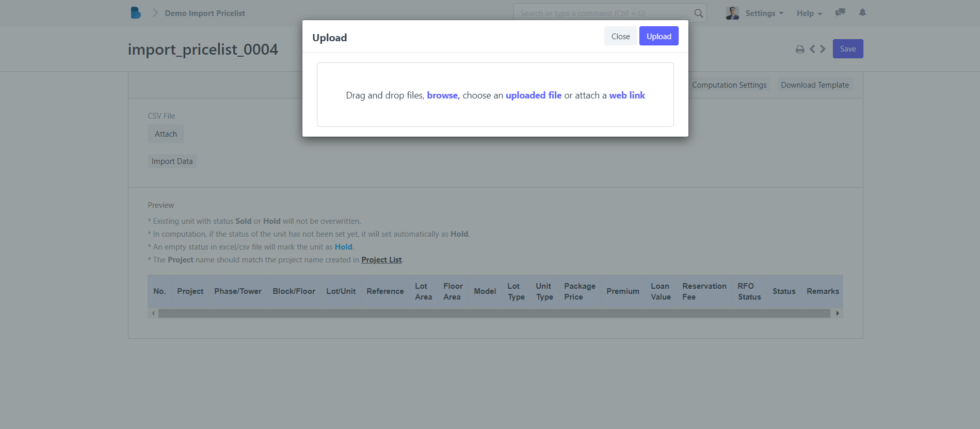Open the Project List link
Image resolution: width=980 pixels, height=429 pixels.
[x=381, y=260]
